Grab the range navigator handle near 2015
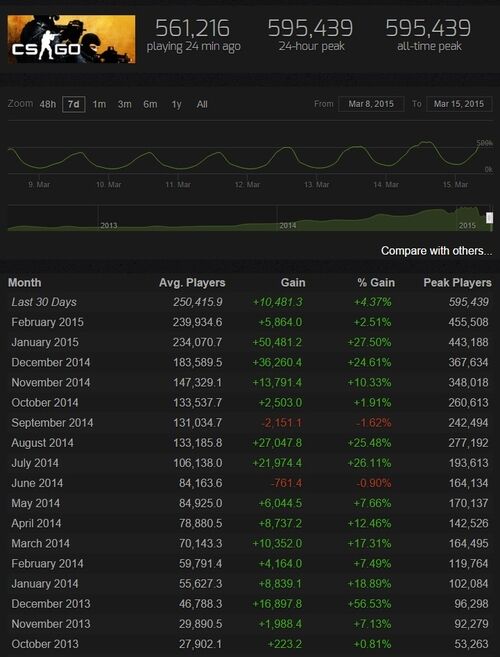The width and height of the screenshot is (500, 657). click(x=489, y=218)
